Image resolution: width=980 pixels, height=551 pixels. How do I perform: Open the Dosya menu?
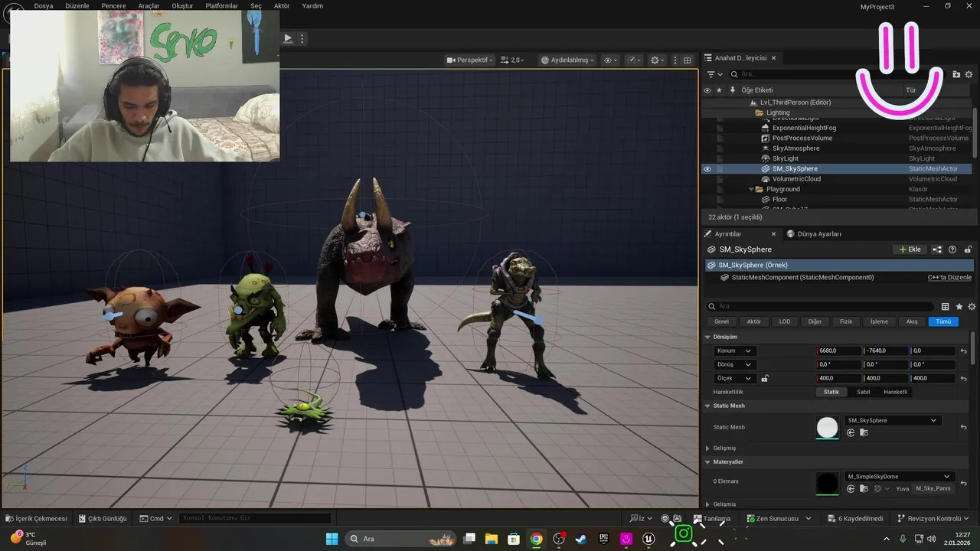44,6
